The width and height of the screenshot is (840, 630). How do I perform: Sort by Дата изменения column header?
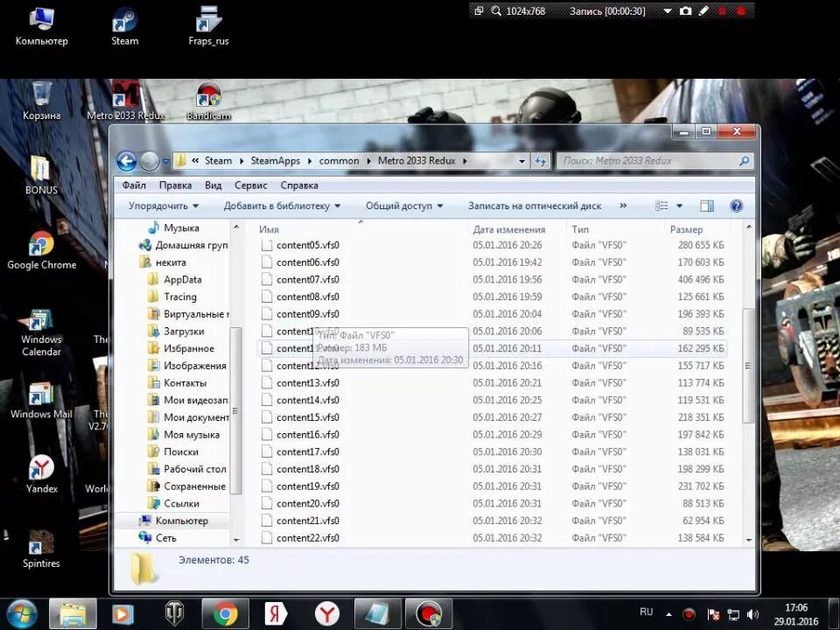509,229
